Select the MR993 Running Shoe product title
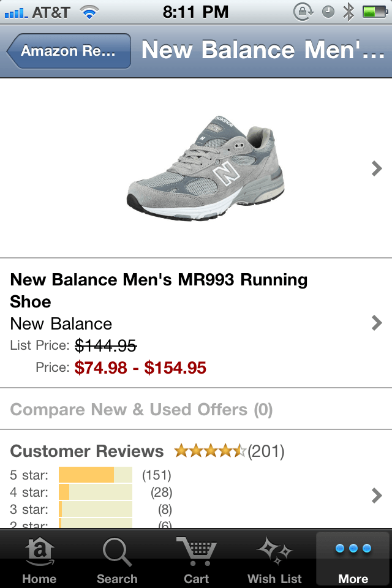 [x=159, y=290]
